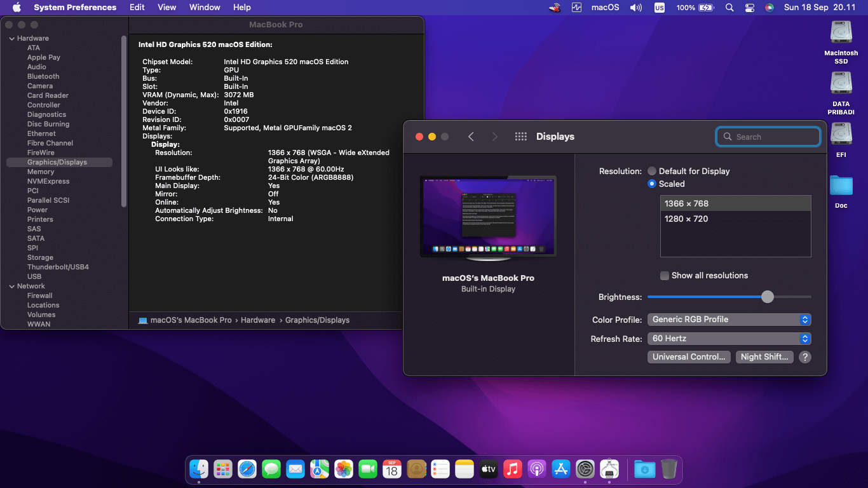Screen dimensions: 868x488
Task: Open the Help menu
Action: click(242, 8)
